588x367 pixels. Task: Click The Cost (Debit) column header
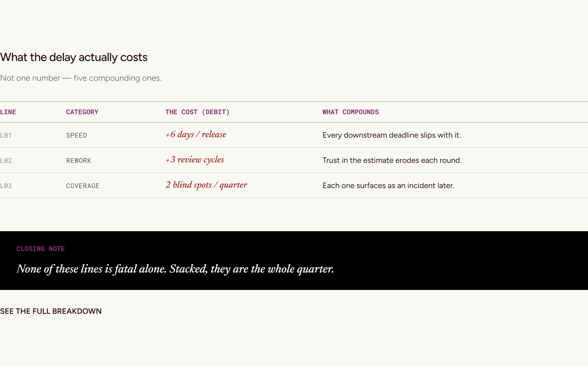[x=197, y=112]
